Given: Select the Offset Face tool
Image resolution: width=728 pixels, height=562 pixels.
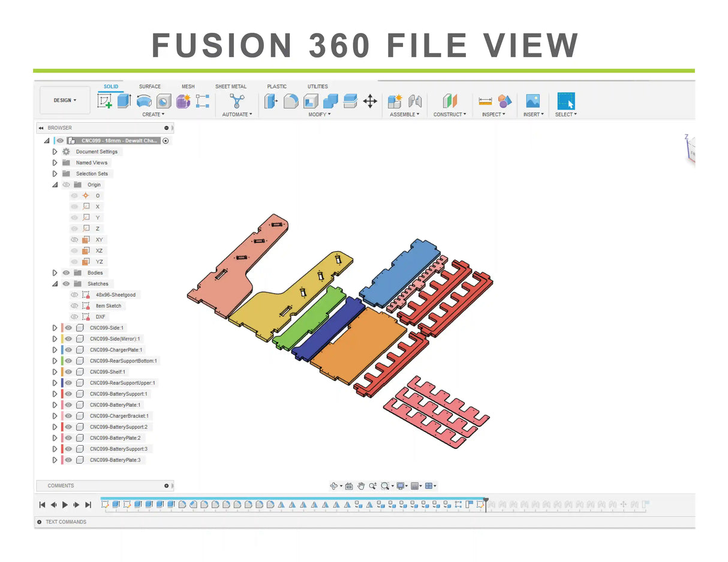Looking at the screenshot, I should (350, 101).
